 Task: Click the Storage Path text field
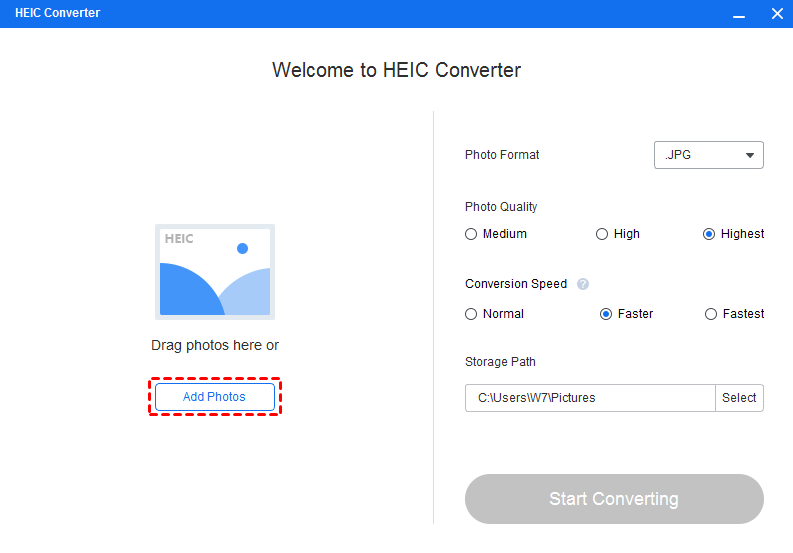point(590,398)
